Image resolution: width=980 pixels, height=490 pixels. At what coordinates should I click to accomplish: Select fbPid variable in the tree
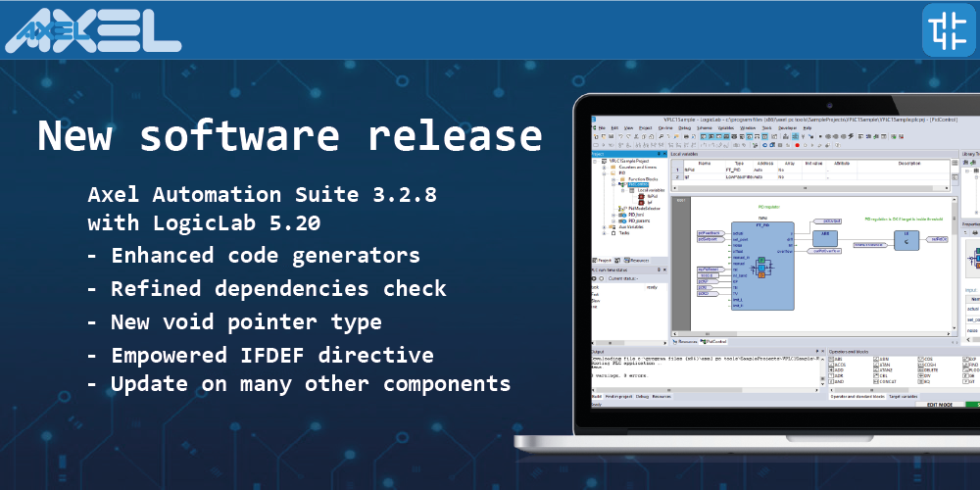point(652,196)
